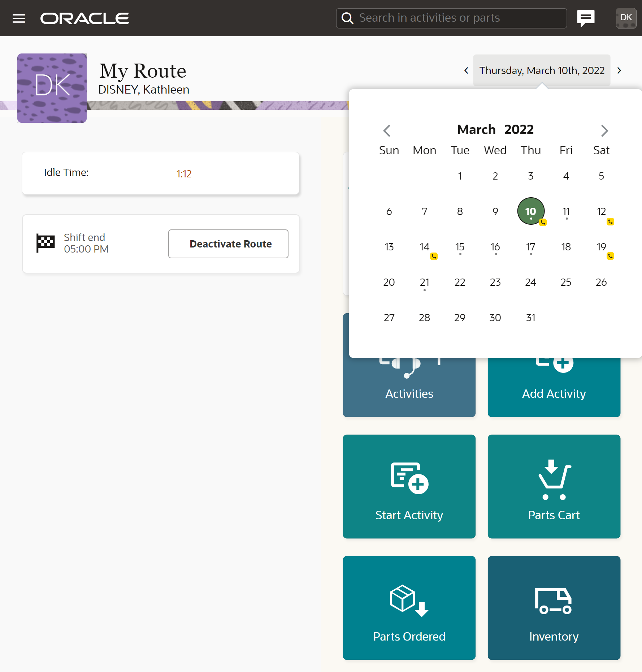This screenshot has height=672, width=642.
Task: Open the date picker showing March 10th
Action: pos(541,70)
